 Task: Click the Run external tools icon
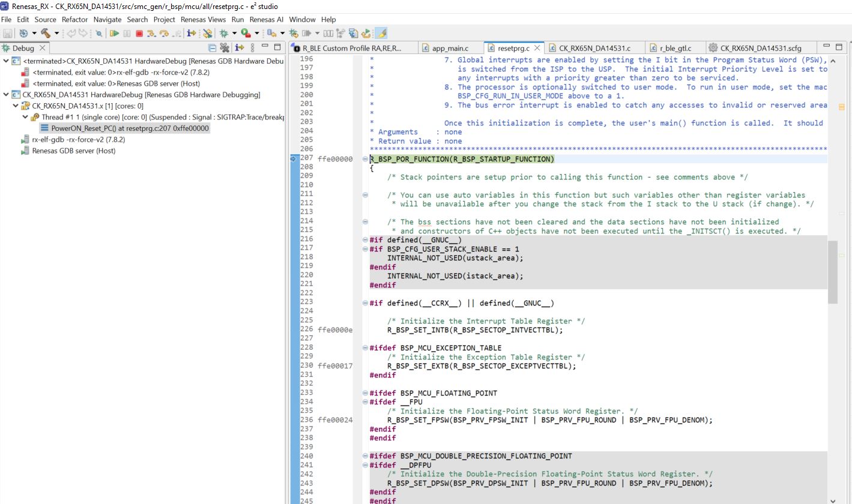point(246,34)
